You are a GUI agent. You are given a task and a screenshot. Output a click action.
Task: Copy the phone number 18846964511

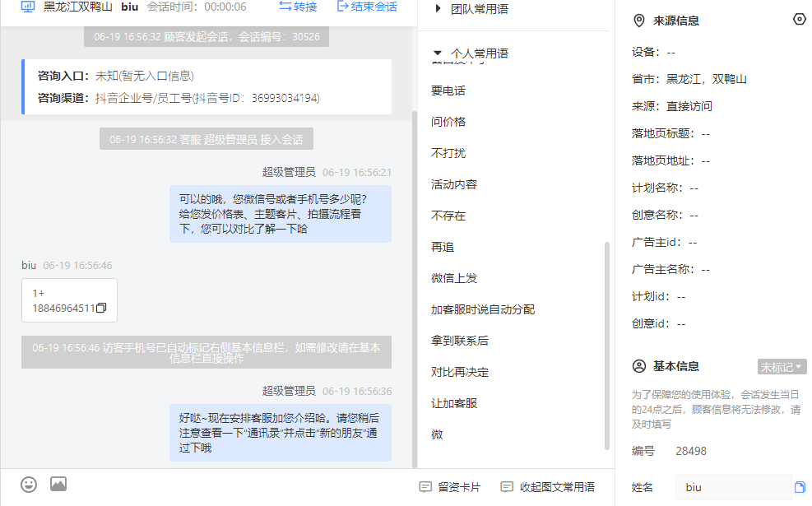(101, 308)
